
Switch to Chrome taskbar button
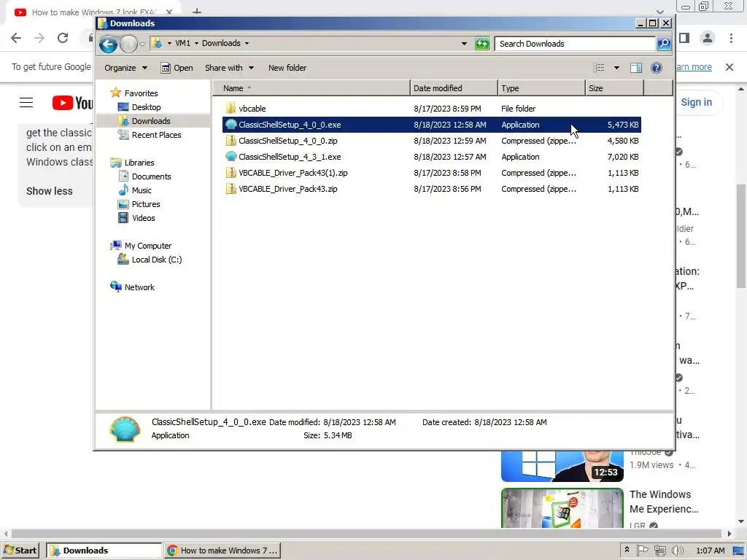(x=222, y=551)
